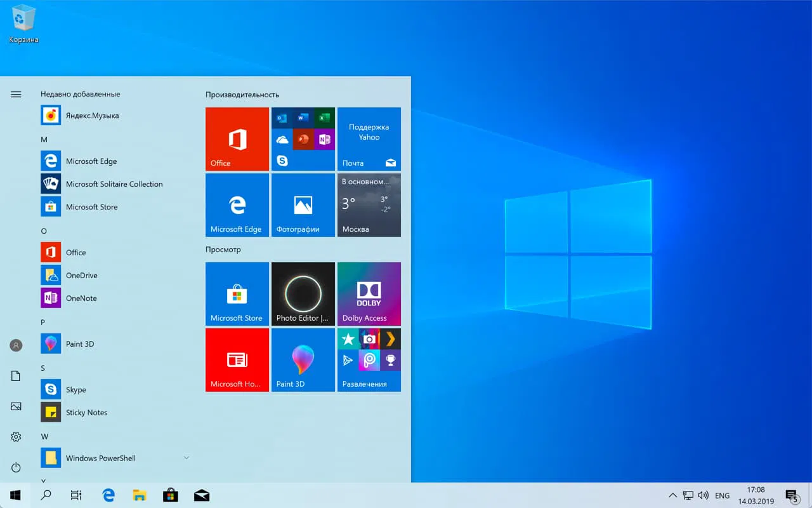Screen dimensions: 812x508
Task: Open the alphabet index via letter M header
Action: pyautogui.click(x=44, y=139)
